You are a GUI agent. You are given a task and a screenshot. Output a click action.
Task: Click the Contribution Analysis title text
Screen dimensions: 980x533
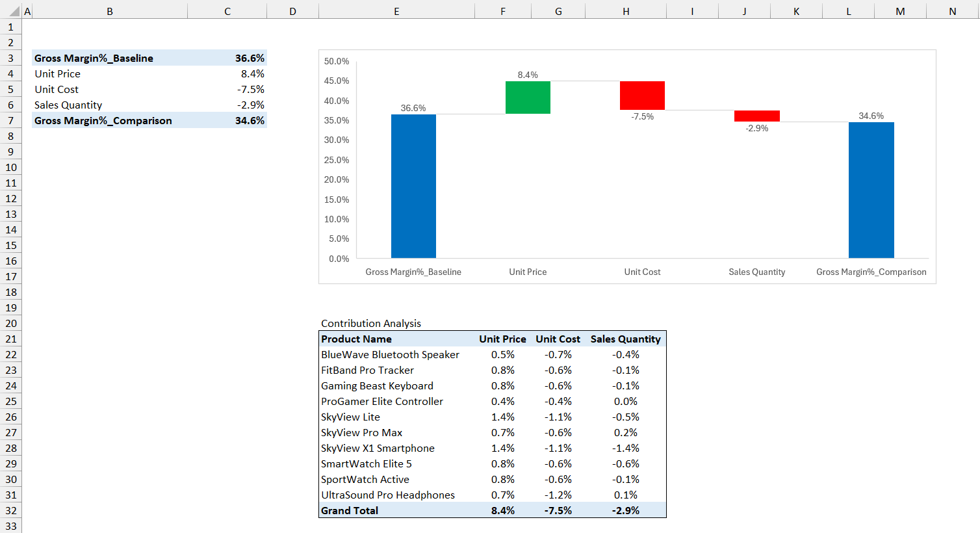tap(370, 323)
